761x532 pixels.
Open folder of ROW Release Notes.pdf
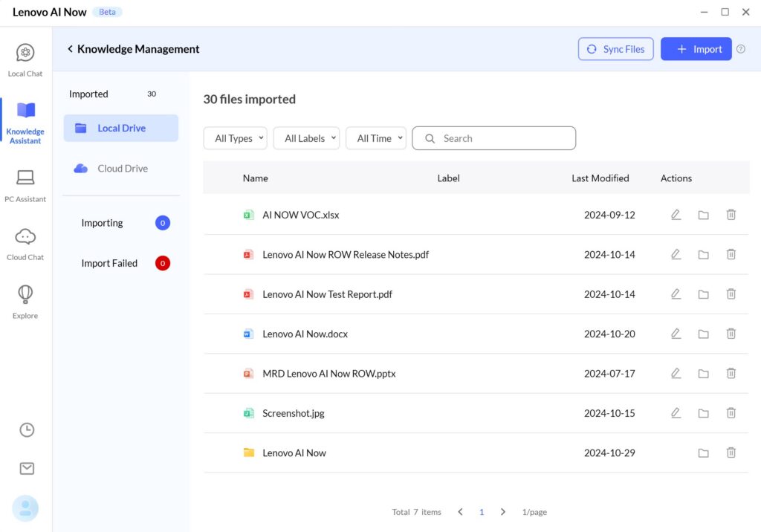pyautogui.click(x=703, y=254)
